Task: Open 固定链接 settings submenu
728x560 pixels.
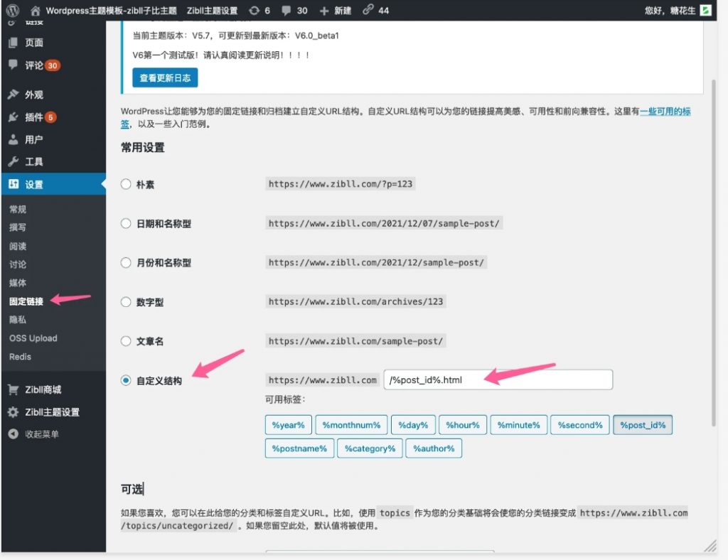Action: tap(26, 301)
